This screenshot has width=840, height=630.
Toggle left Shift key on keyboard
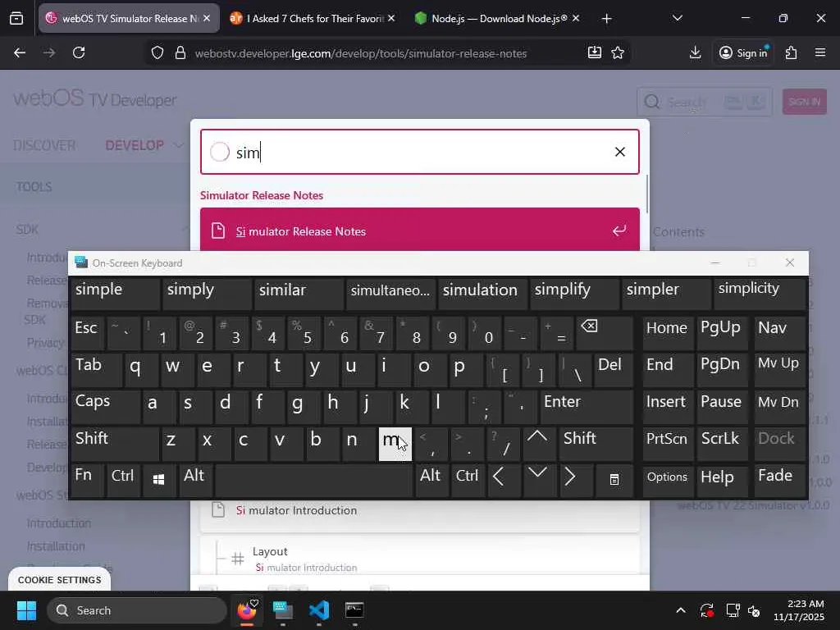tap(115, 444)
